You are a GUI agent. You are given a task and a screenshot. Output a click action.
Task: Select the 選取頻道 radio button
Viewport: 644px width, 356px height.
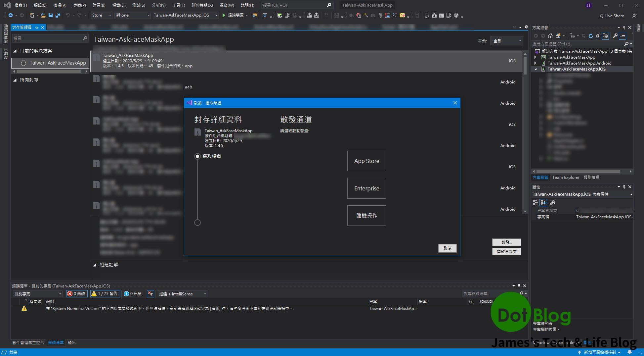click(197, 156)
